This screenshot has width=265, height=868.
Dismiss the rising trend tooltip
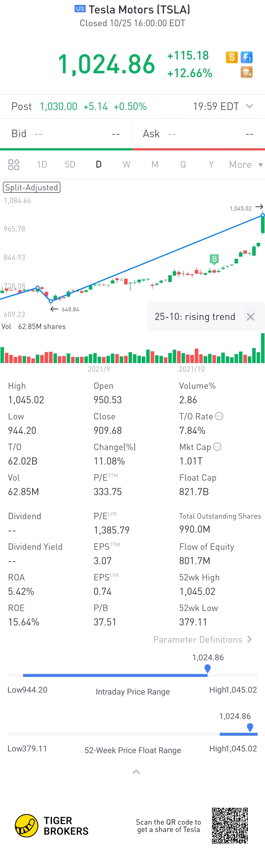click(250, 316)
